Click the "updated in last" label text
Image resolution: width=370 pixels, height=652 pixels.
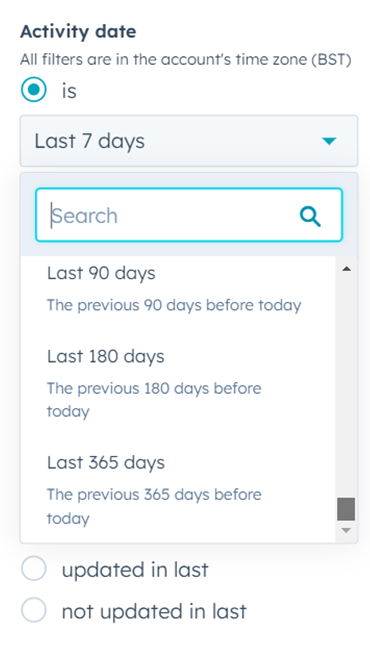click(135, 569)
